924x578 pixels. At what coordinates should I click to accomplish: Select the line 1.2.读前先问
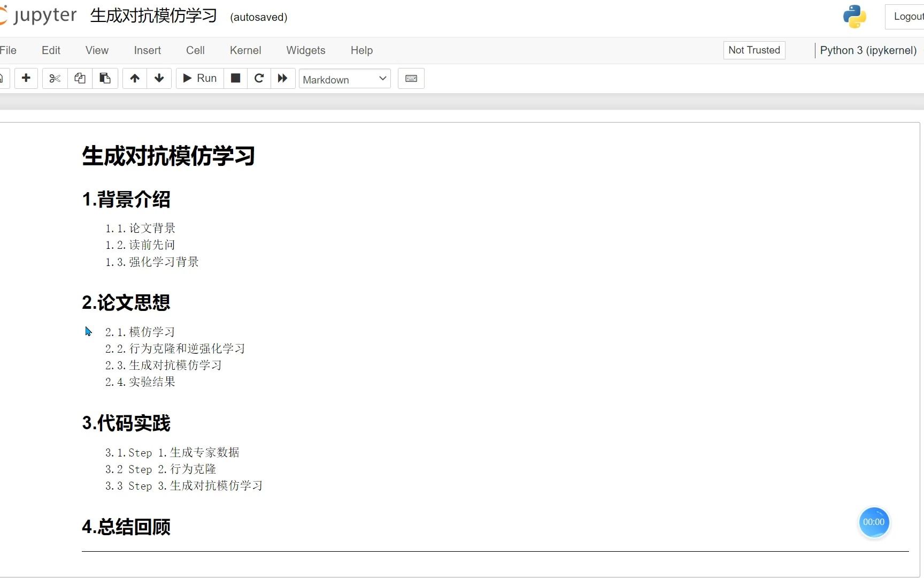[x=140, y=245]
